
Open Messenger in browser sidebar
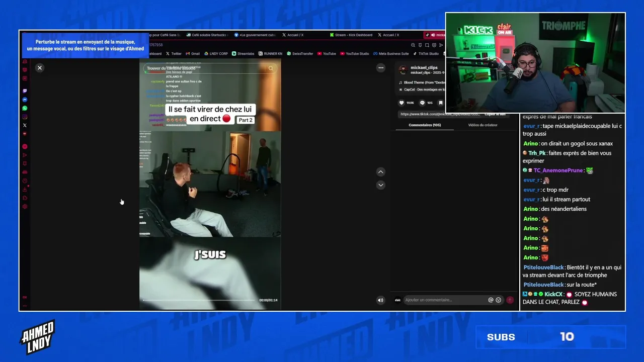(x=25, y=100)
